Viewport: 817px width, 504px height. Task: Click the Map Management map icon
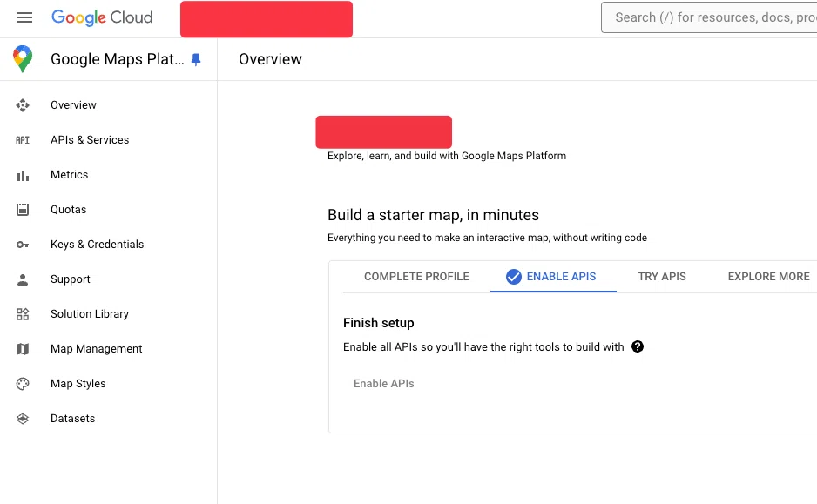pos(23,349)
